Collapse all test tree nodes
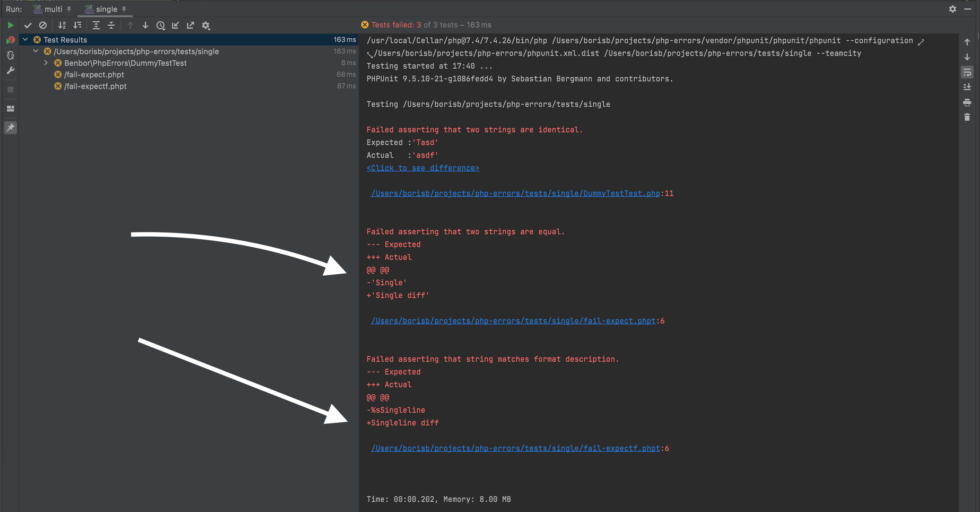The height and width of the screenshot is (512, 980). [111, 25]
